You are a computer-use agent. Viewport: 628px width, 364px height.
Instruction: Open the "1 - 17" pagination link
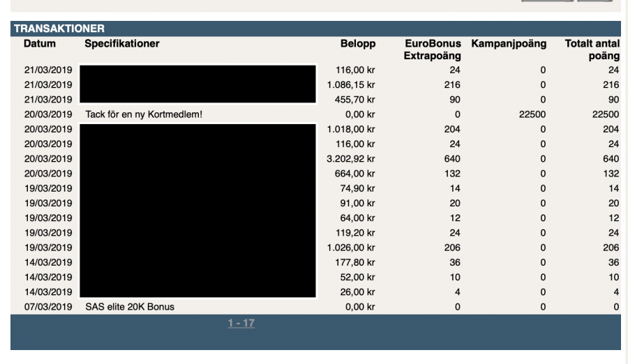click(x=241, y=324)
